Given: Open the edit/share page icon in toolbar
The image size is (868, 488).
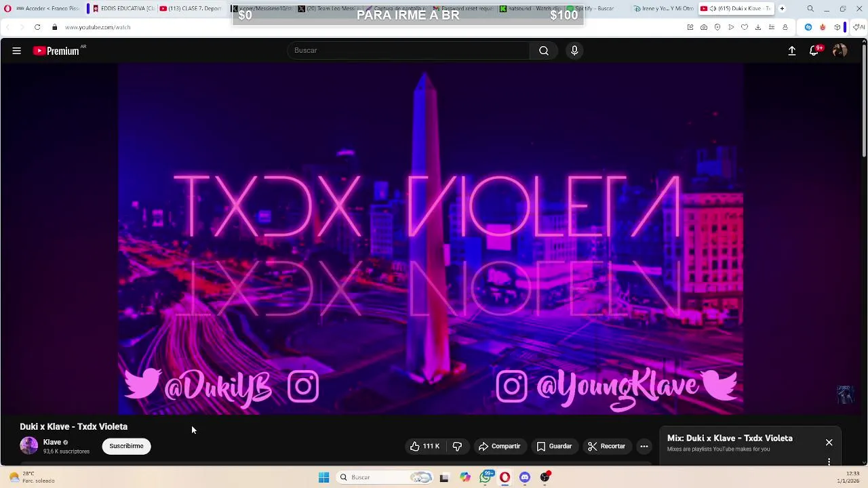Looking at the screenshot, I should [x=690, y=27].
